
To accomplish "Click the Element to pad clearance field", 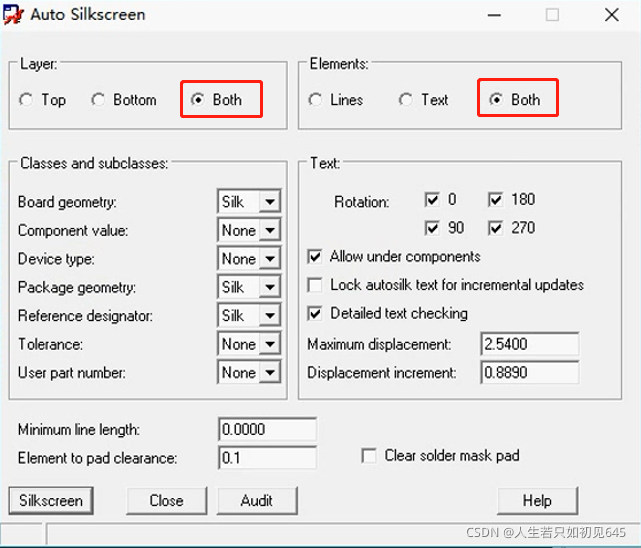I will [266, 458].
